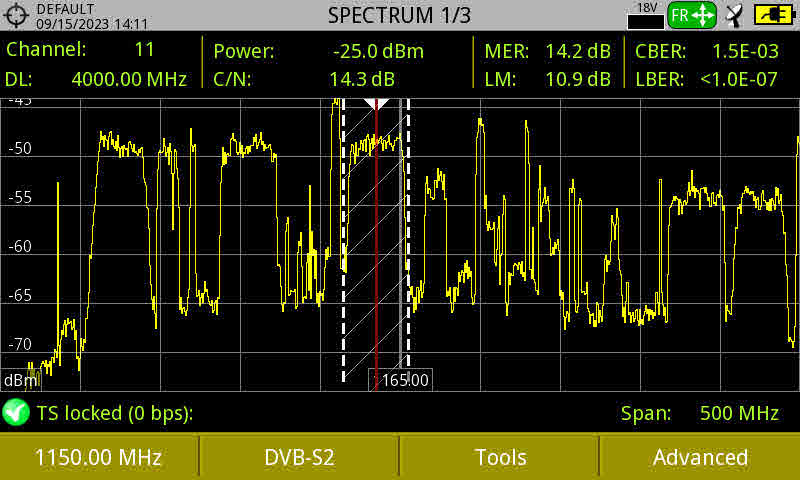Click the LM reading 10.9 dB
Screen dimensions: 800x480
click(x=578, y=79)
